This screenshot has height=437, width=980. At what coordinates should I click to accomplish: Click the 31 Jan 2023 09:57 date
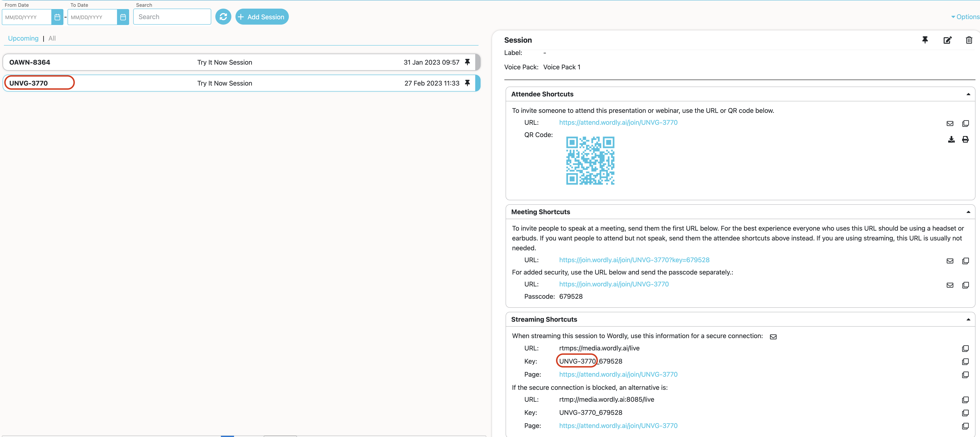[431, 62]
